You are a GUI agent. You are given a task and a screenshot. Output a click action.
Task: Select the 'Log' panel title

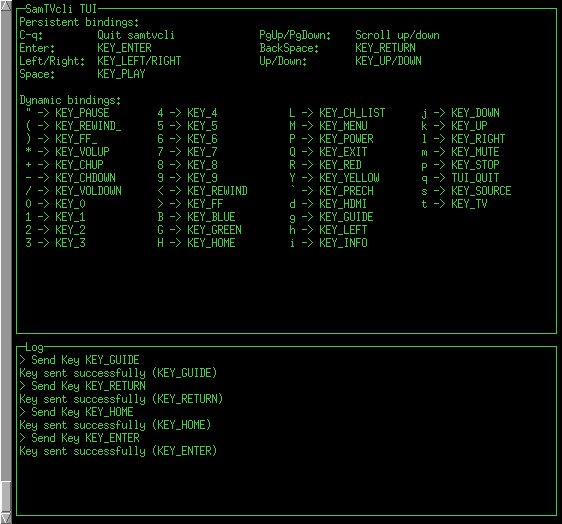coord(34,347)
